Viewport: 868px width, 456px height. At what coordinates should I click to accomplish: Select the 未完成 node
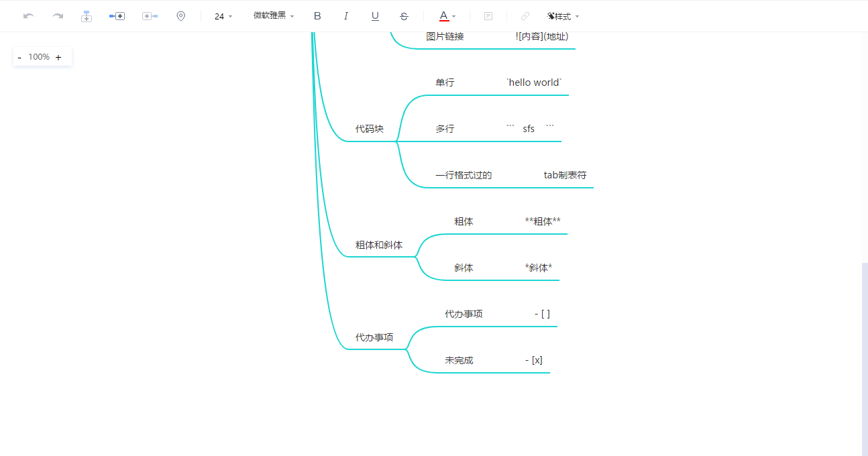[459, 360]
